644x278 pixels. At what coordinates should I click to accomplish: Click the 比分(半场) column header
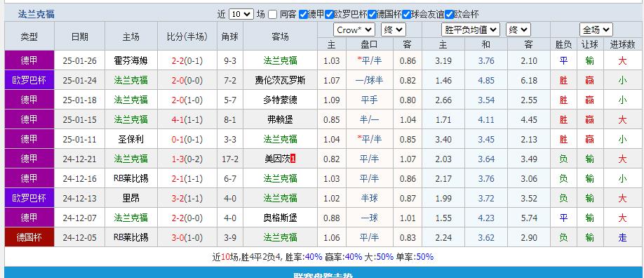pos(187,37)
